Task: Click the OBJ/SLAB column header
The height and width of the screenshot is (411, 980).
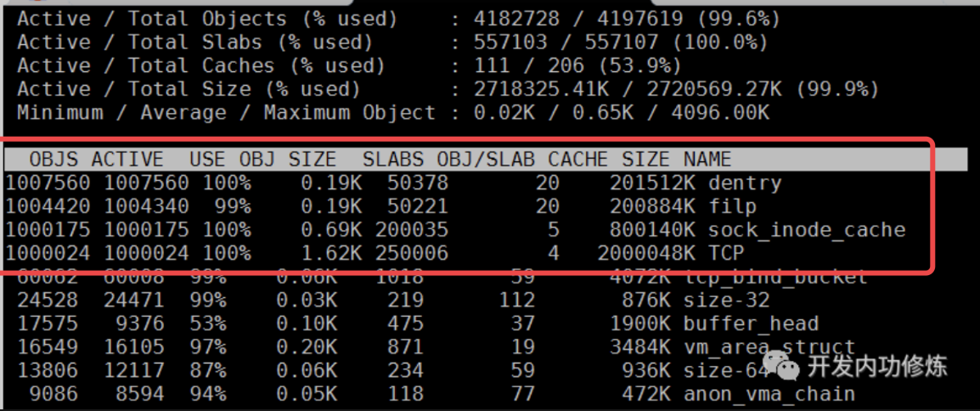Action: (485, 159)
